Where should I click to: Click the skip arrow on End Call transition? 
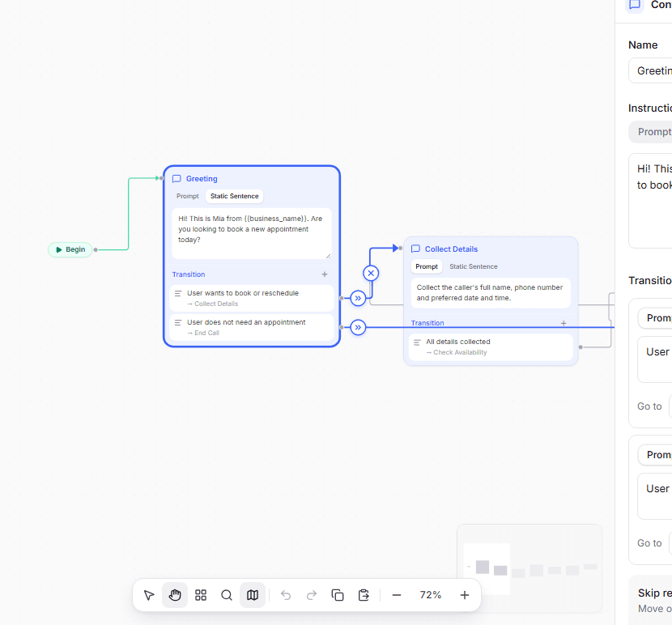(358, 328)
